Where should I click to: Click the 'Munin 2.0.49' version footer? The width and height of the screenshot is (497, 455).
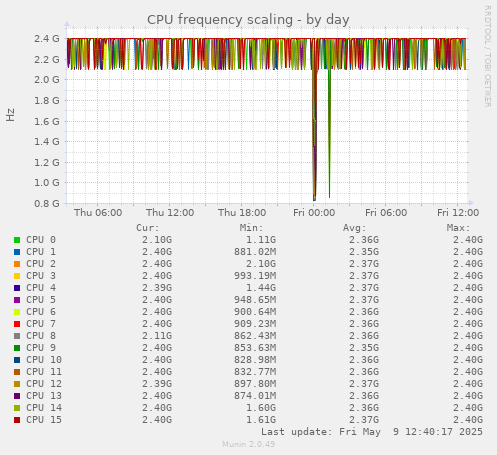[248, 444]
